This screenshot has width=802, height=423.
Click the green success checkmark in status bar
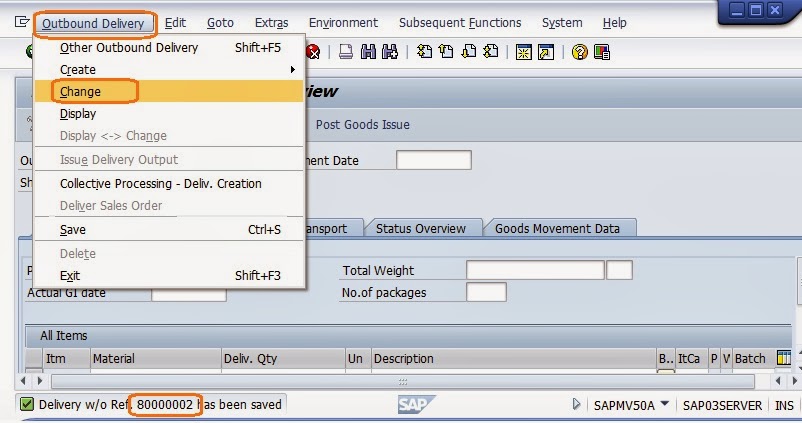[x=27, y=405]
